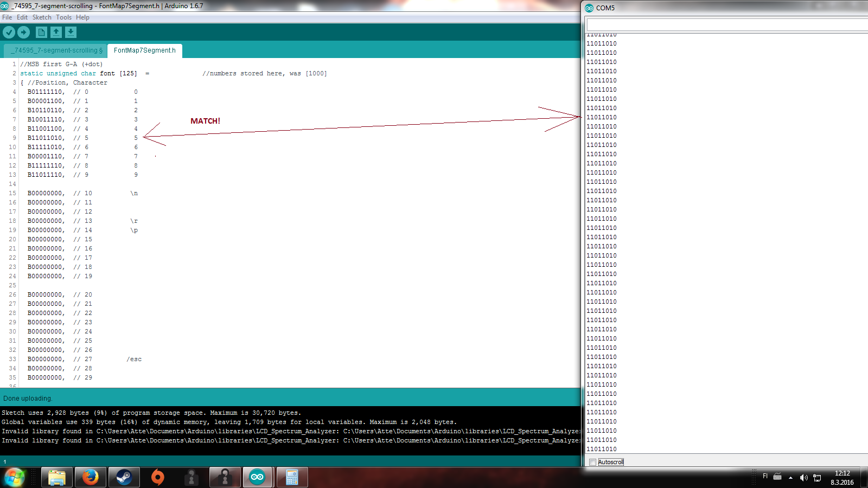Image resolution: width=868 pixels, height=488 pixels.
Task: Click the '//numbers stored here, was [1000]' comment
Action: 265,73
